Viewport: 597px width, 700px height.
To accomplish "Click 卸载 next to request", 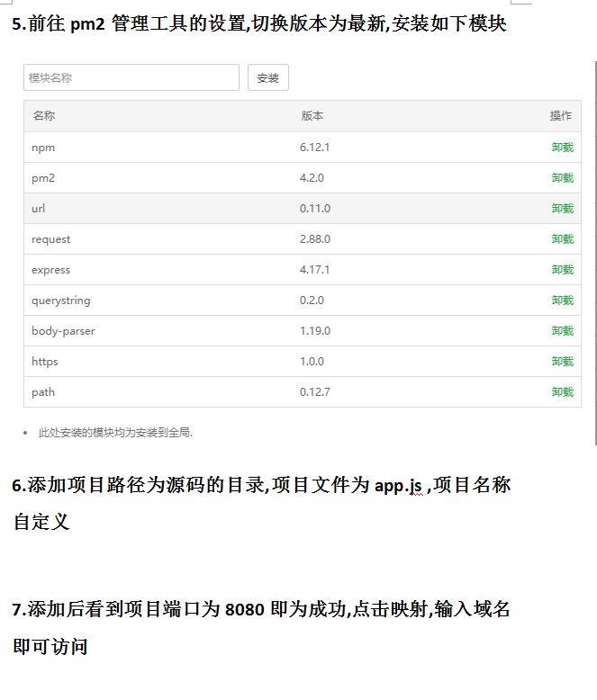I will click(x=562, y=239).
